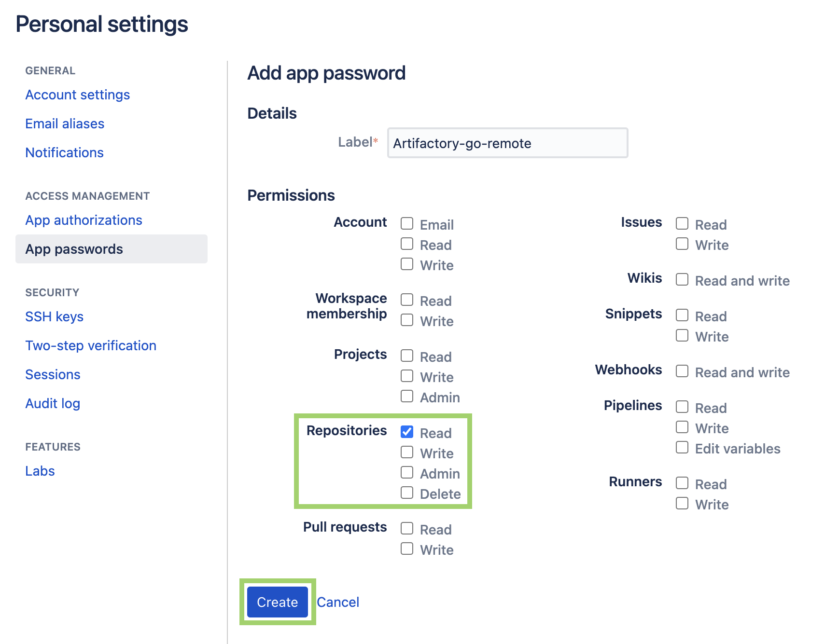Check Webhooks Read and write permission
825x644 pixels.
(682, 371)
